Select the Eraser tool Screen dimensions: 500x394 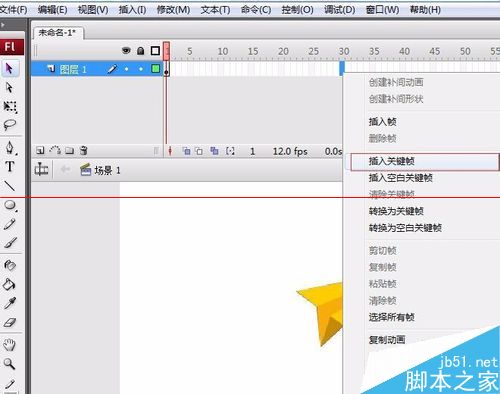coord(10,322)
